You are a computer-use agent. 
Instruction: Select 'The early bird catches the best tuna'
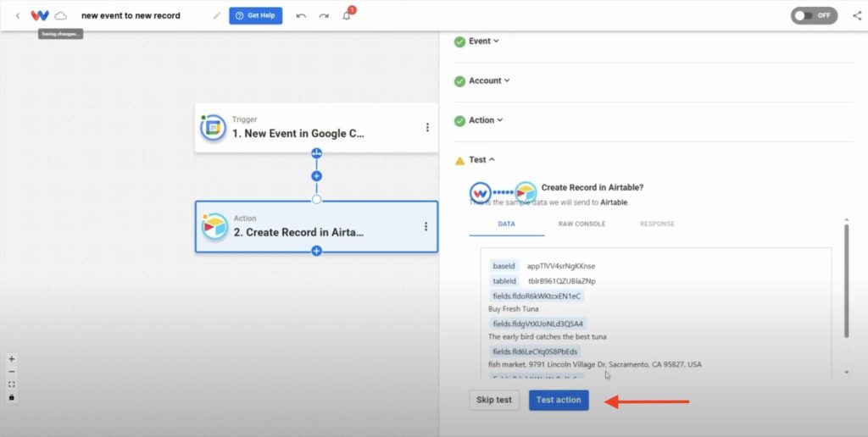click(547, 336)
